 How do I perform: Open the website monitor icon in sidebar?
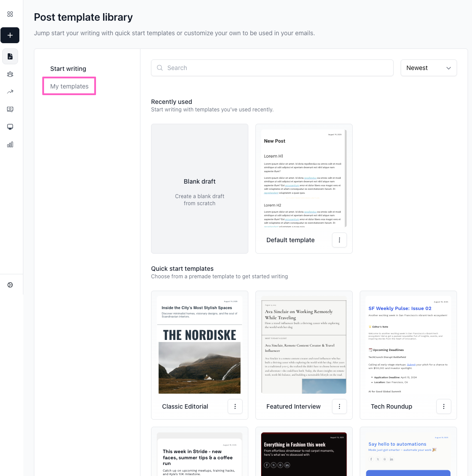coord(10,127)
